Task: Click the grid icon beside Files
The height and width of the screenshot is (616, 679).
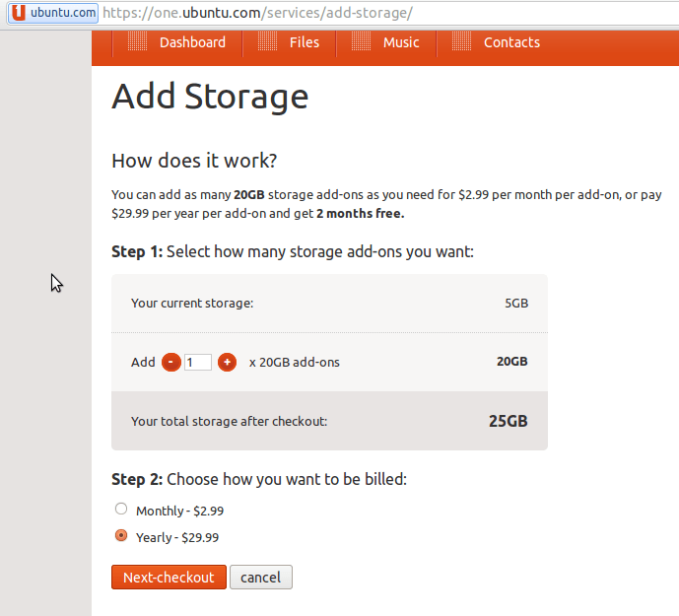Action: [268, 41]
